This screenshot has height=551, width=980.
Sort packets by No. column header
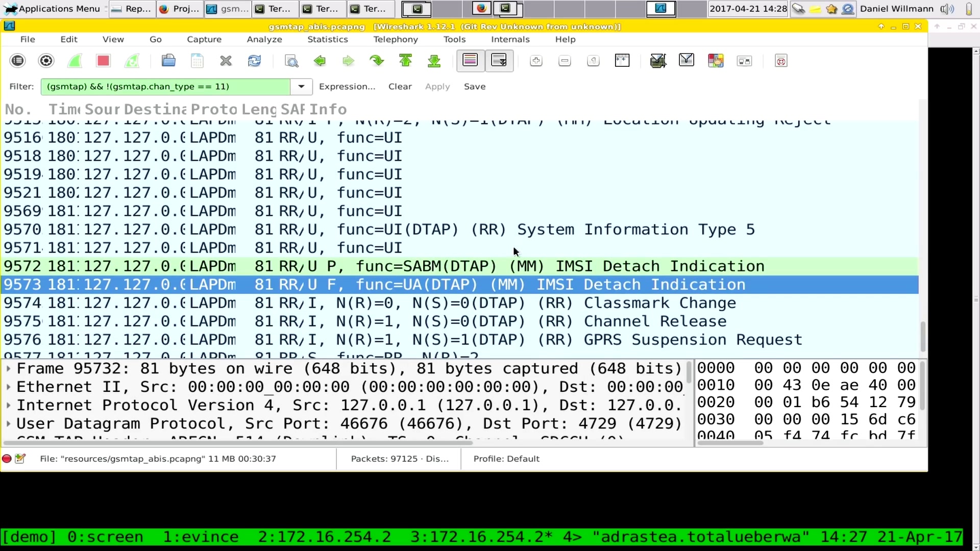18,109
